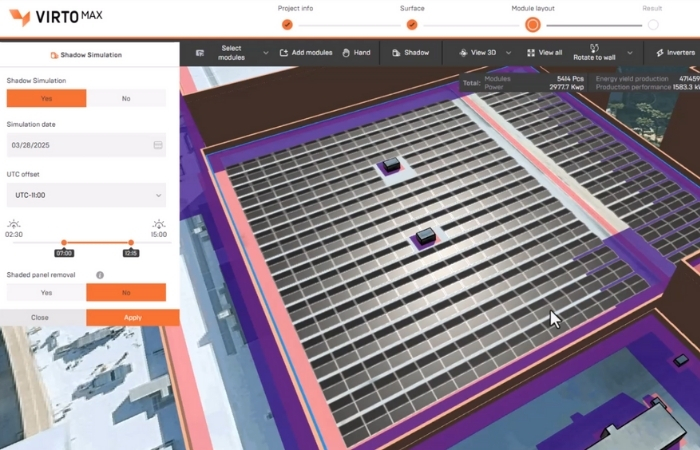This screenshot has height=450, width=700.
Task: Click the 07:00 start time slider handle
Action: [x=64, y=242]
